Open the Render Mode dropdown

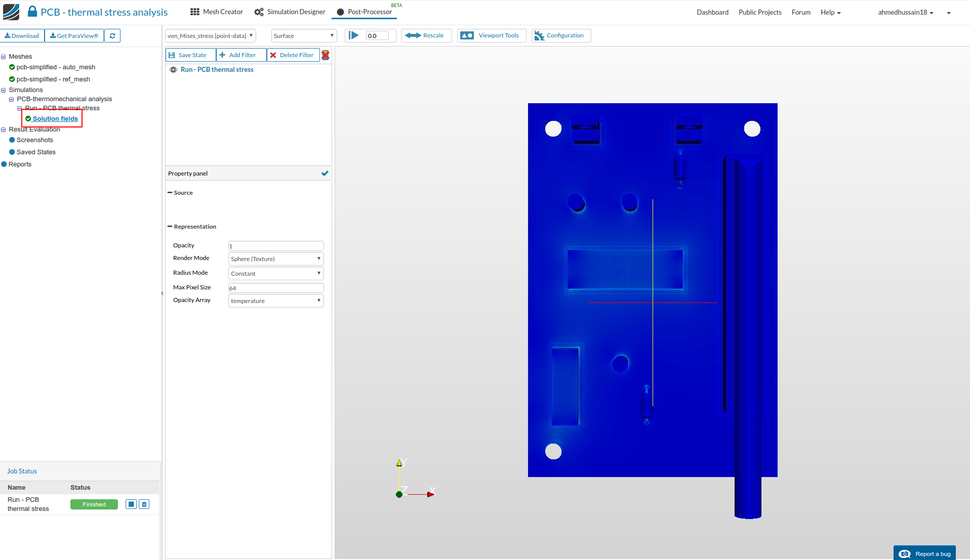point(276,259)
